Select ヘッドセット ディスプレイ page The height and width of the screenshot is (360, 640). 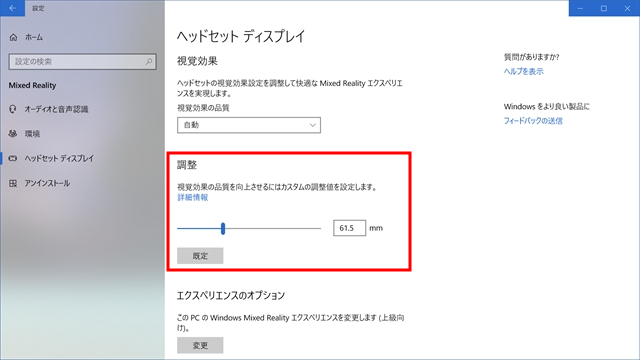[x=59, y=158]
